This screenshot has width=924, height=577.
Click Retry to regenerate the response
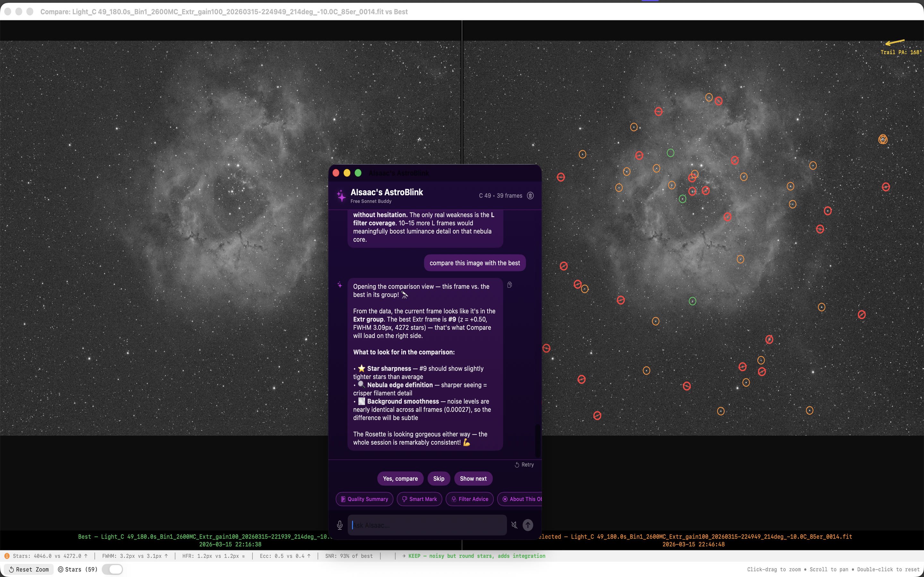pos(524,464)
